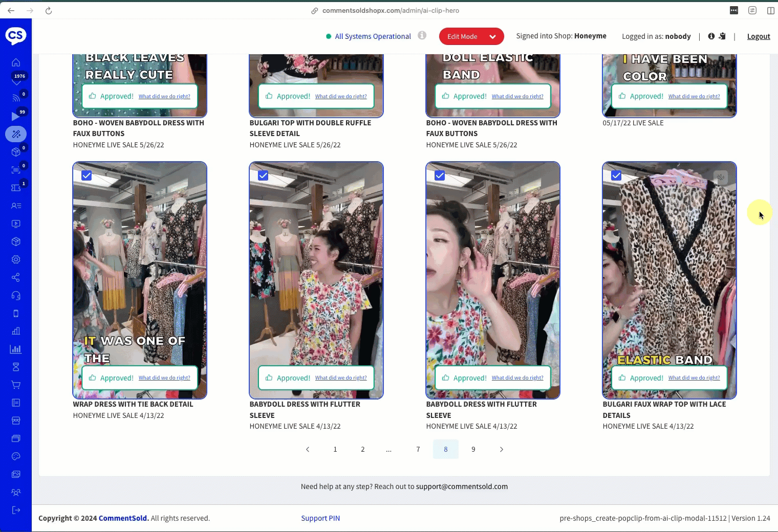778x532 pixels.
Task: Uncheck the Wrap Dress clip checkbox
Action: (87, 175)
